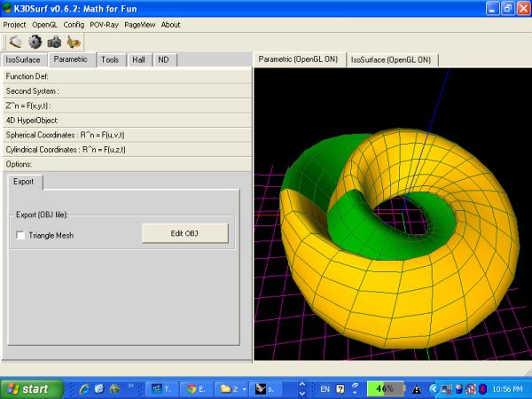Open the Start menu
Screen dimensions: 532x399
click(x=32, y=389)
